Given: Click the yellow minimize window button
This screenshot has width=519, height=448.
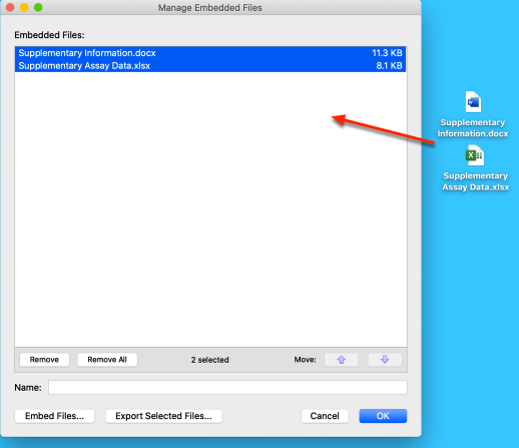Looking at the screenshot, I should tap(24, 7).
